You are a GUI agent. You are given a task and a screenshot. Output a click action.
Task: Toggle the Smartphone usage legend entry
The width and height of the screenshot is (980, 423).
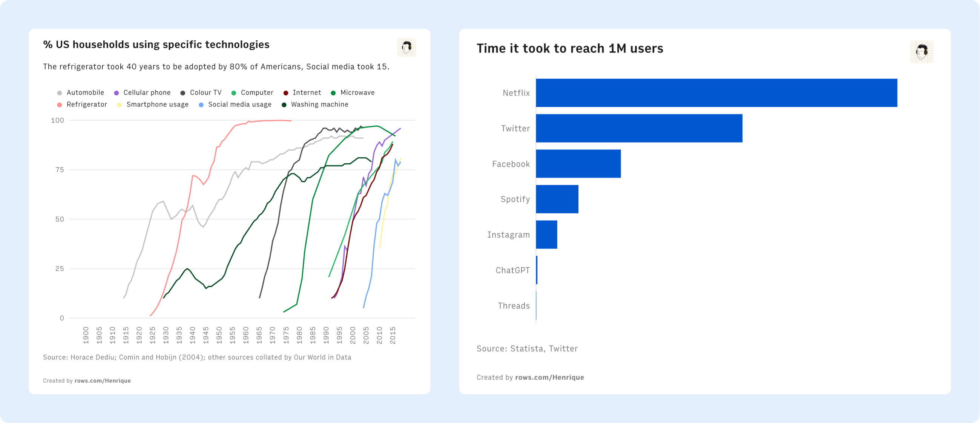157,104
